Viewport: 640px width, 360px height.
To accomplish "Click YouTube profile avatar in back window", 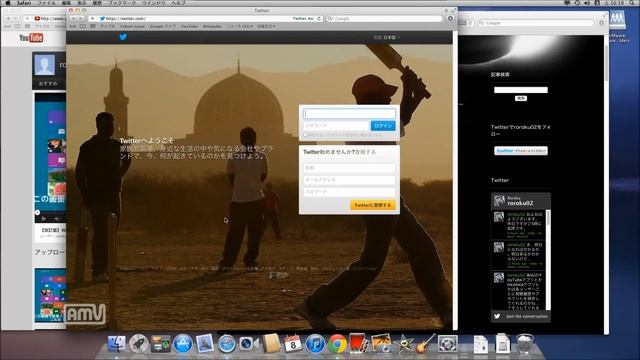I will click(x=44, y=65).
